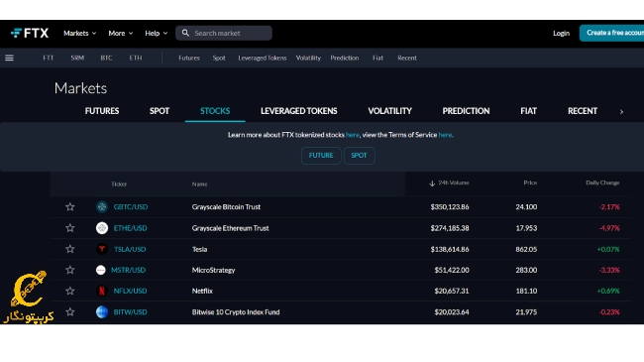The height and width of the screenshot is (362, 644).
Task: Open the BITW/USD ticker link
Action: click(x=130, y=311)
